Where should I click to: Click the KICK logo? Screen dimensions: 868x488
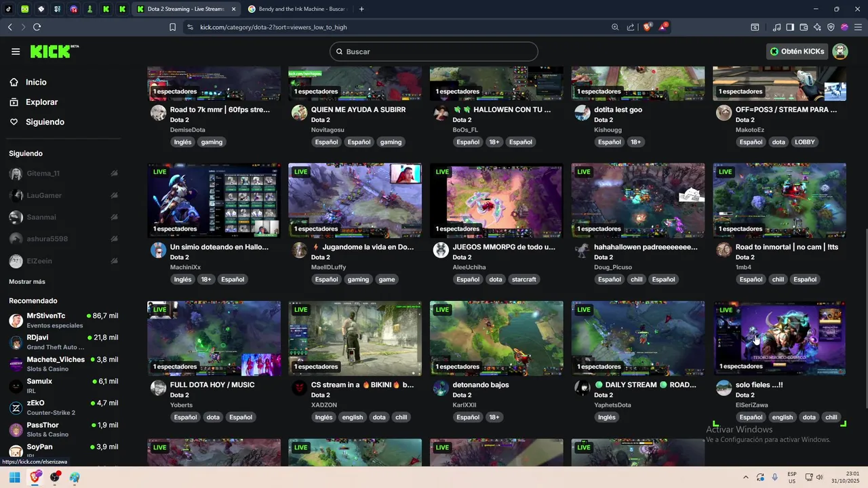coord(54,52)
